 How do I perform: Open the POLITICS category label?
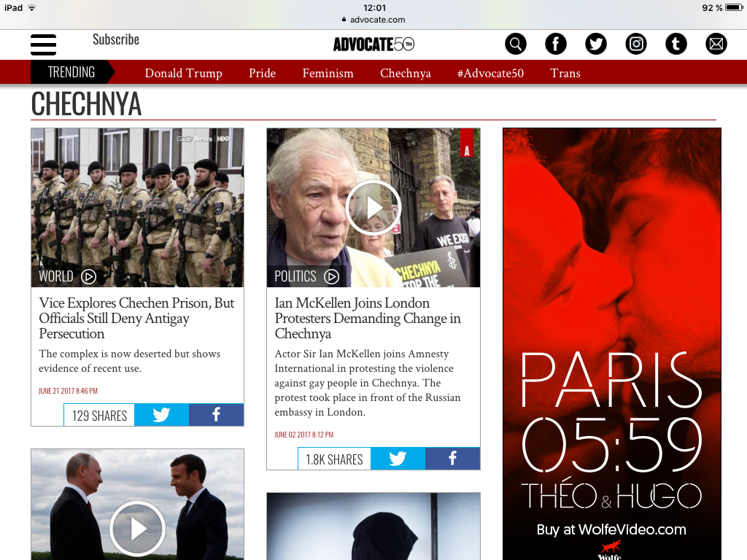295,276
